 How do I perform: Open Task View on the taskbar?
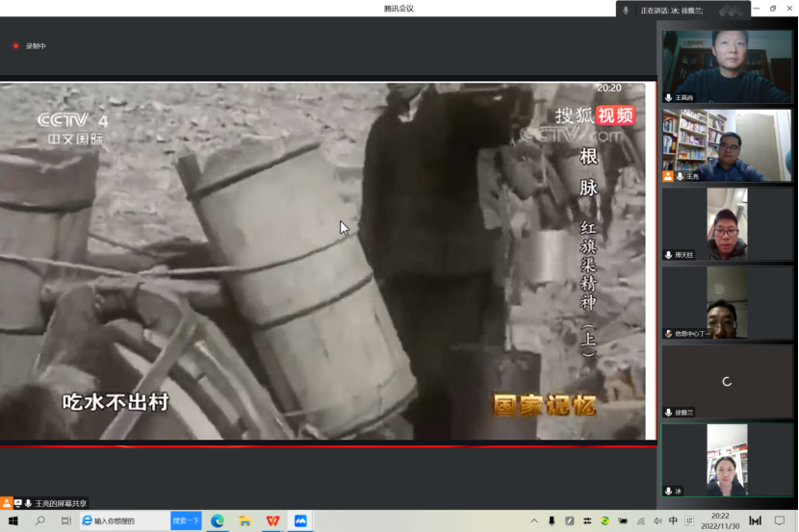pos(65,520)
